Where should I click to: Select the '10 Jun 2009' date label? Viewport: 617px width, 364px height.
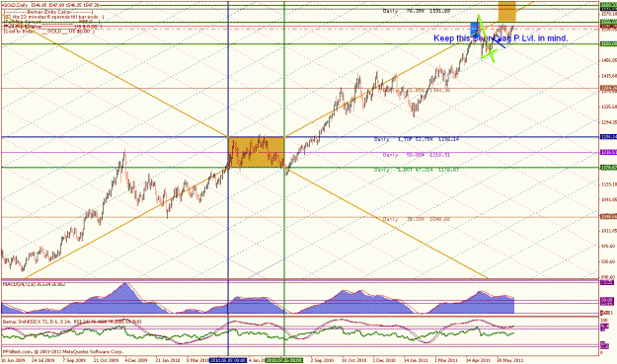tap(13, 360)
